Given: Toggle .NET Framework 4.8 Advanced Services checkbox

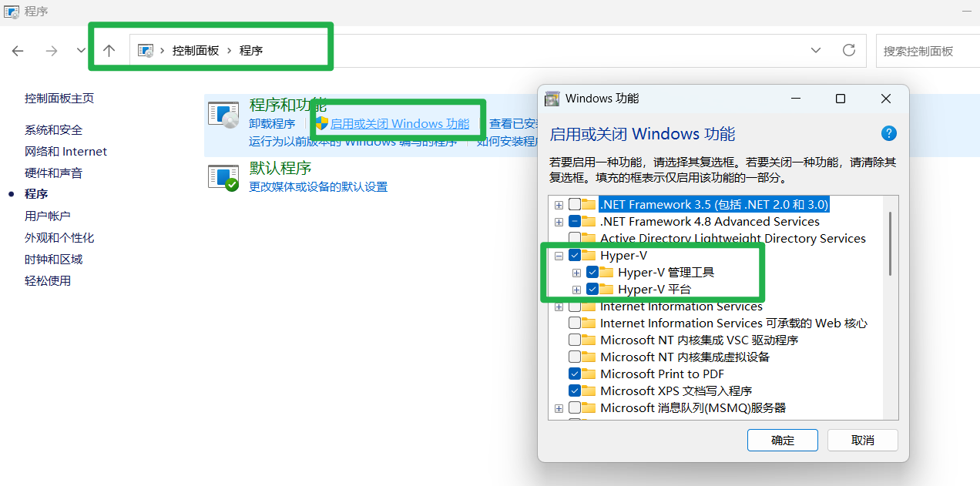Looking at the screenshot, I should coord(575,222).
